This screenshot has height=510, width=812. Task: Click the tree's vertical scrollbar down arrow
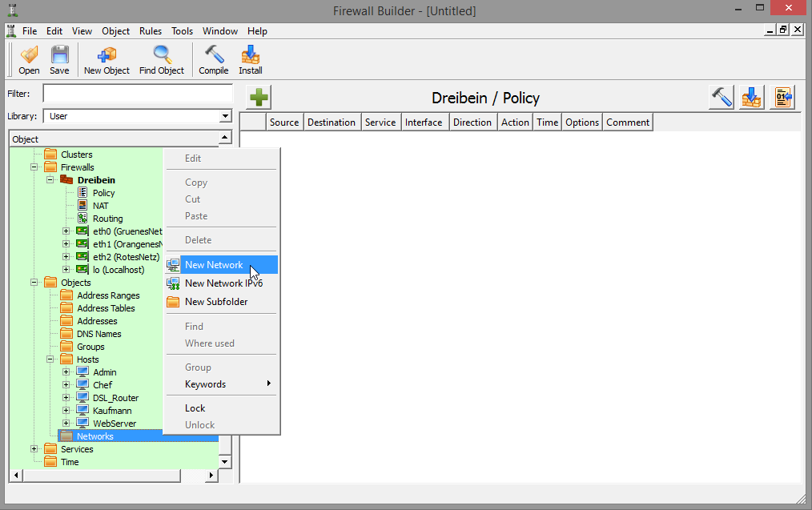[225, 461]
